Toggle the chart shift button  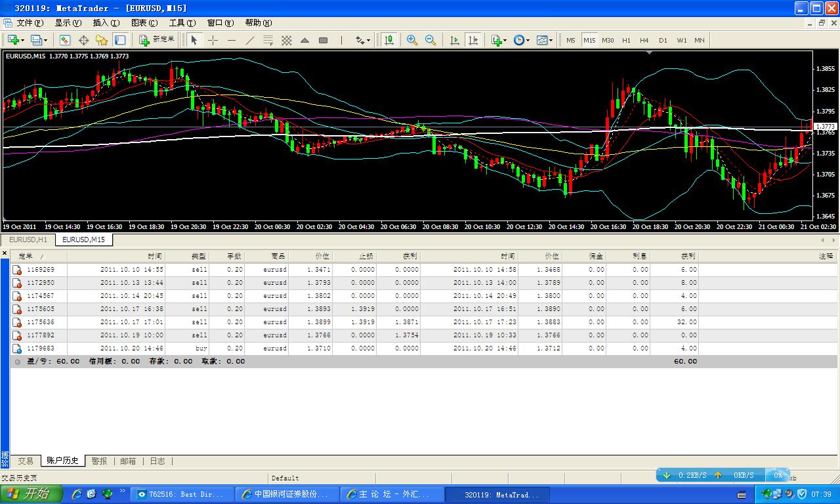[x=473, y=40]
